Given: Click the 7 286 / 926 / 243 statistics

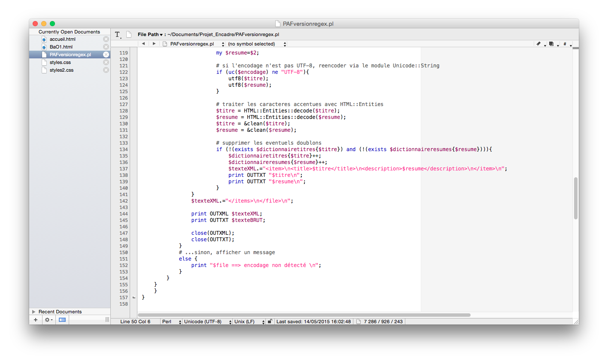Looking at the screenshot, I should tap(383, 322).
